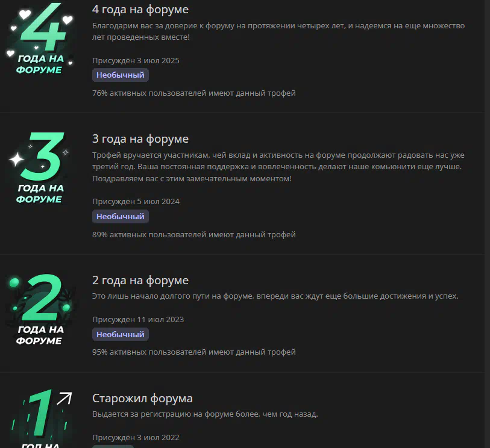Open the '3 года на форуме' trophy title
Image resolution: width=490 pixels, height=448 pixels.
[x=140, y=139]
